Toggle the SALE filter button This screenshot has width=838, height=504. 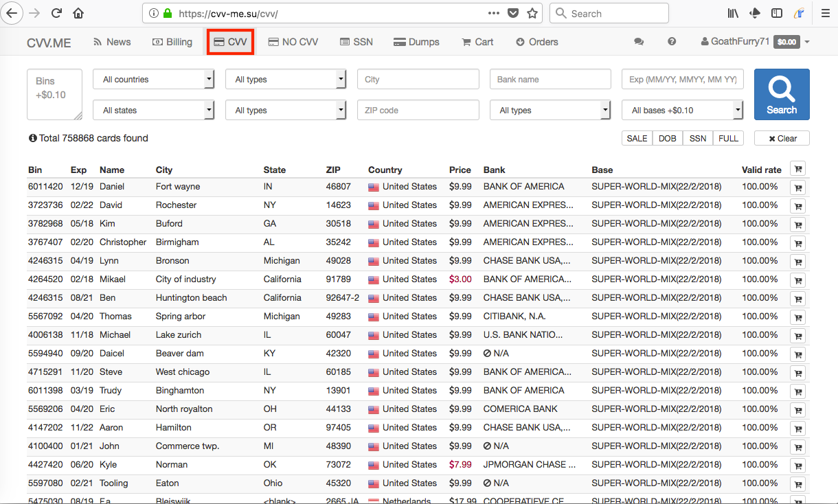637,138
